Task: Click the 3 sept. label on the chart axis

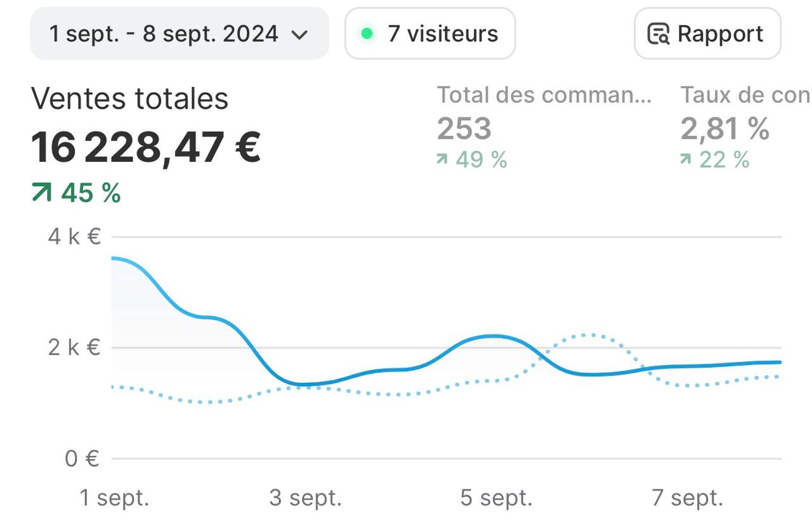Action: click(x=305, y=498)
